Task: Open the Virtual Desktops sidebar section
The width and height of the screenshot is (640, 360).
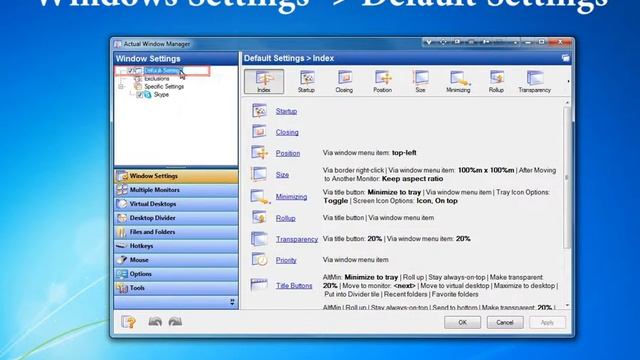Action: point(176,204)
